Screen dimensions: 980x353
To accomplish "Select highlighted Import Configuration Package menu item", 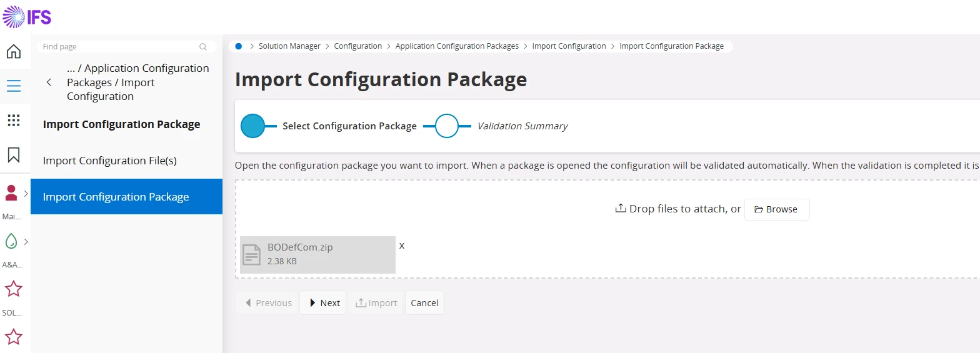I will [x=116, y=197].
